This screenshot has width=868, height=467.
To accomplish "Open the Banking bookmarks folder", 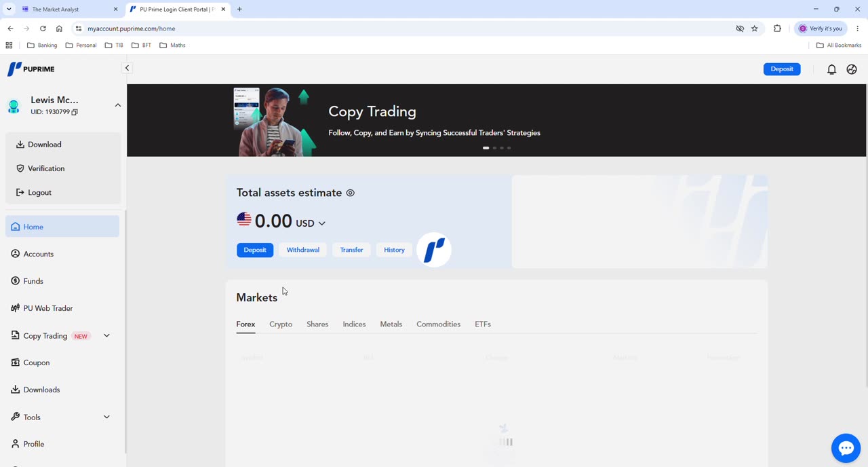I will click(42, 45).
